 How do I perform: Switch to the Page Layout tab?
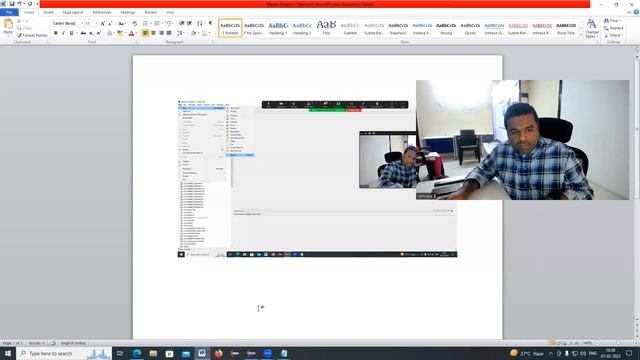pyautogui.click(x=73, y=12)
